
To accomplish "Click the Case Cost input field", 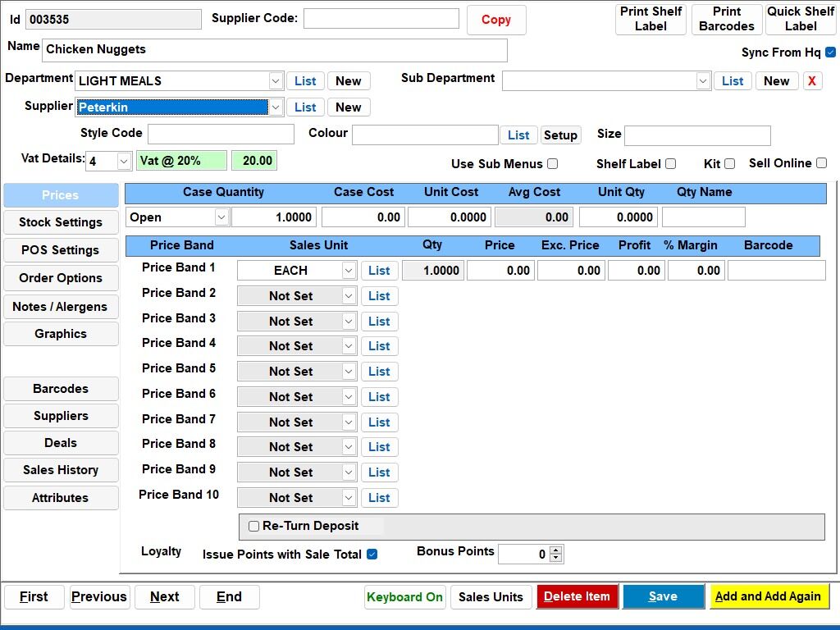I will coord(363,217).
